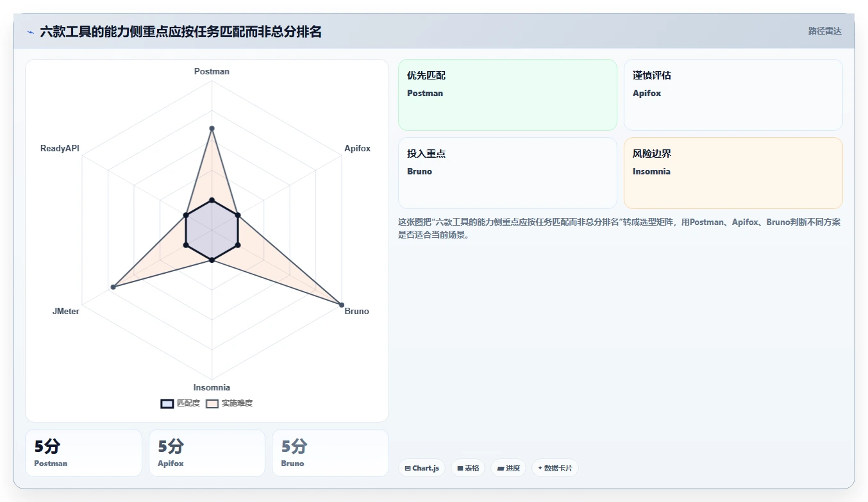This screenshot has width=868, height=502.
Task: Open the 投入重点 Bruno card
Action: (508, 173)
